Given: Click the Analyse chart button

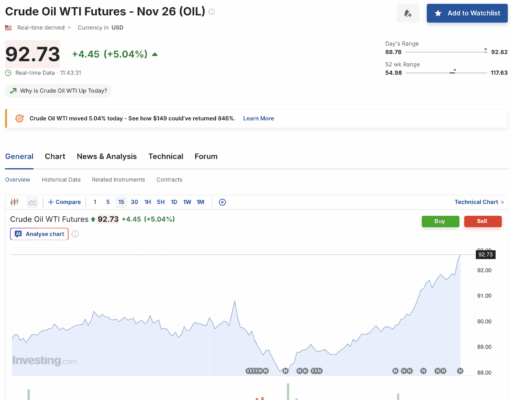Looking at the screenshot, I should (x=39, y=234).
